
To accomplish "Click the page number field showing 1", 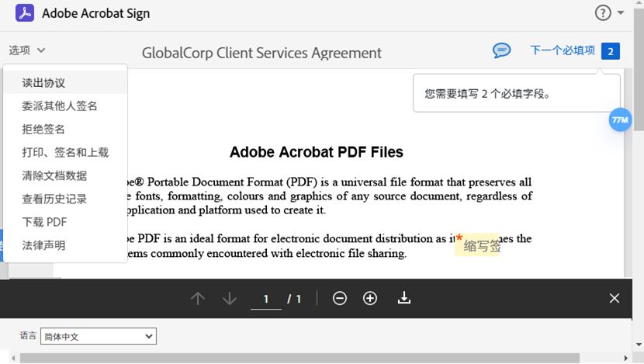I will pyautogui.click(x=266, y=299).
